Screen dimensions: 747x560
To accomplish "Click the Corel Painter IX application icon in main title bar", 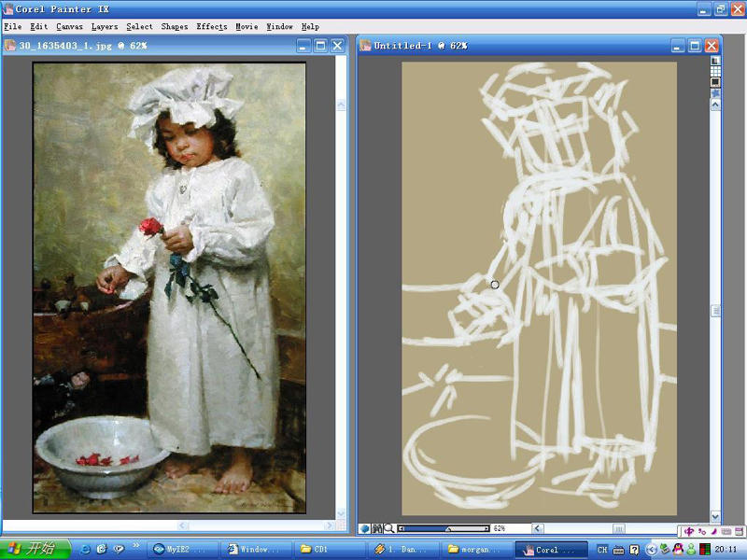I will (7, 9).
